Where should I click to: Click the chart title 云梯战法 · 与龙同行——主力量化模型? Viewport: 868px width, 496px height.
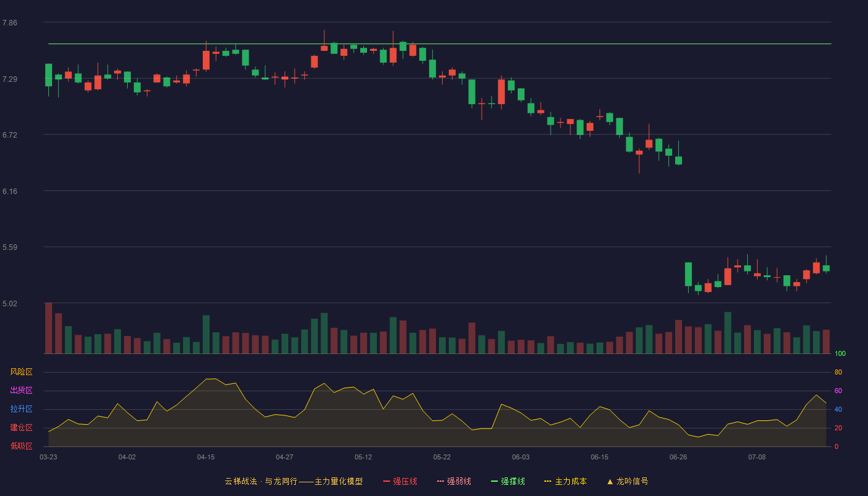coord(294,481)
